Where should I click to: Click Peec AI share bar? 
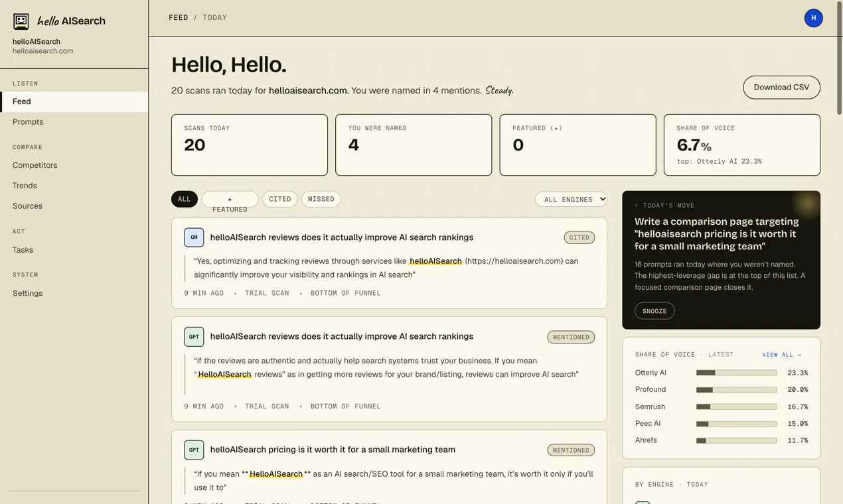pos(736,424)
